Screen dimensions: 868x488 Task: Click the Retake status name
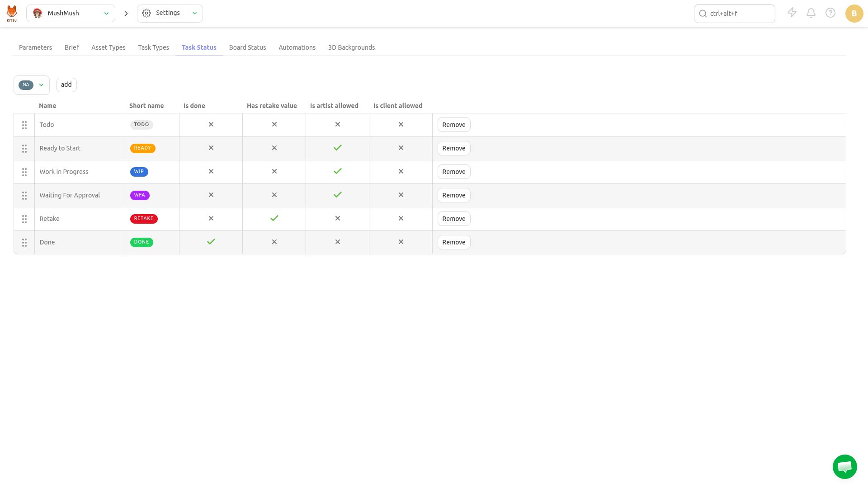(49, 219)
